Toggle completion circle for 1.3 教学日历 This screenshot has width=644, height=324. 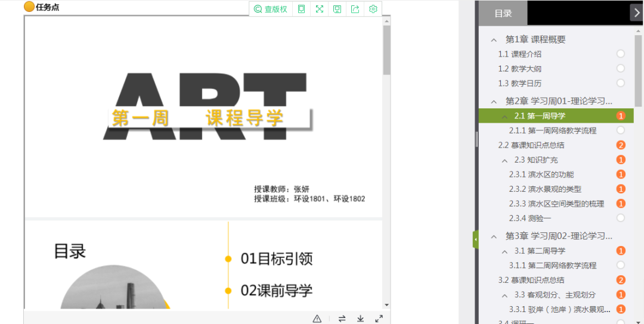click(x=621, y=83)
